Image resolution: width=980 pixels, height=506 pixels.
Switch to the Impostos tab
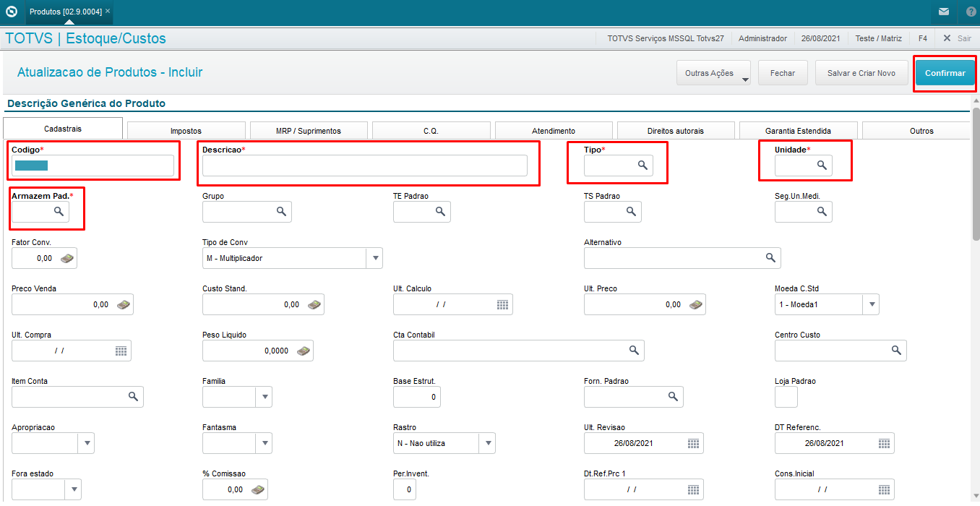[186, 131]
